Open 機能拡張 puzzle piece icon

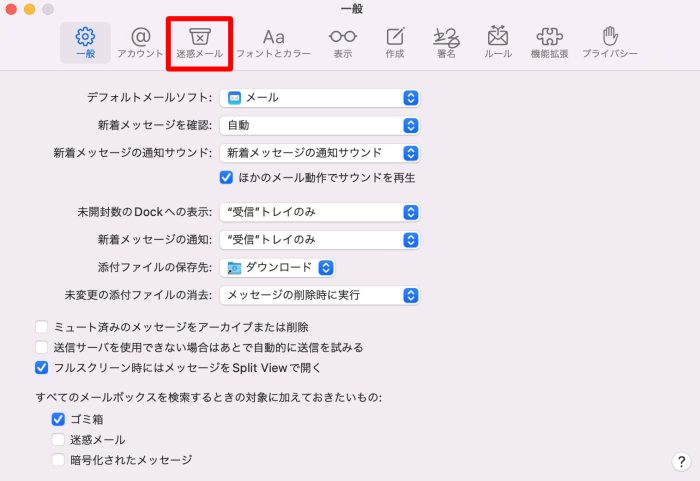coord(549,42)
